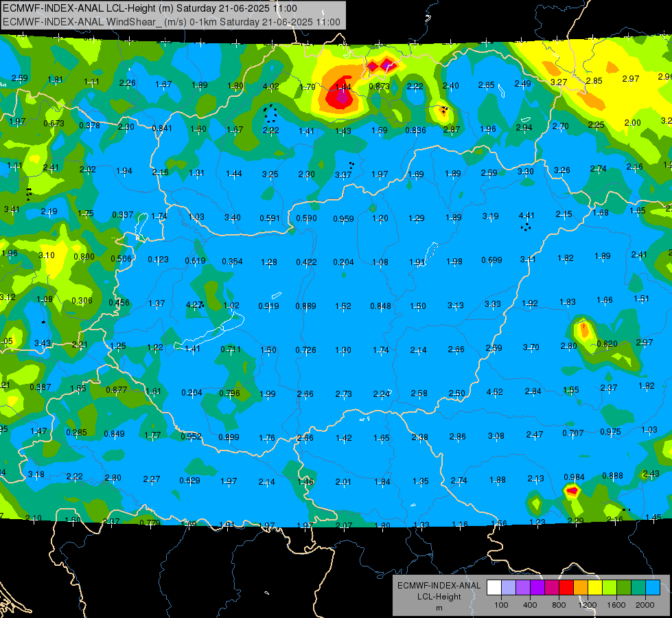Click the grid value 0.984
672x618 pixels.
575,477
